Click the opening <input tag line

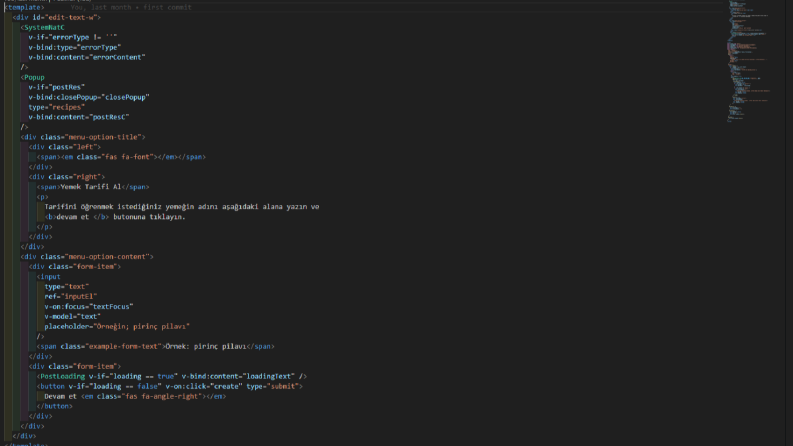point(49,277)
